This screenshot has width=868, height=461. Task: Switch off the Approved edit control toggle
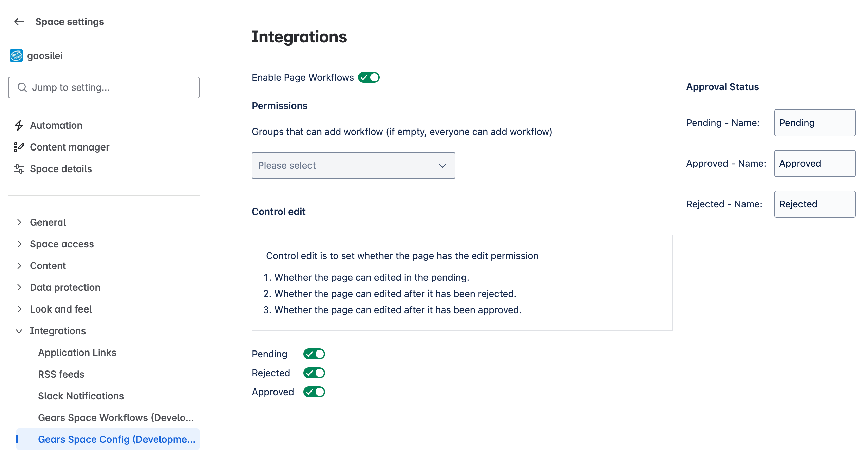314,392
